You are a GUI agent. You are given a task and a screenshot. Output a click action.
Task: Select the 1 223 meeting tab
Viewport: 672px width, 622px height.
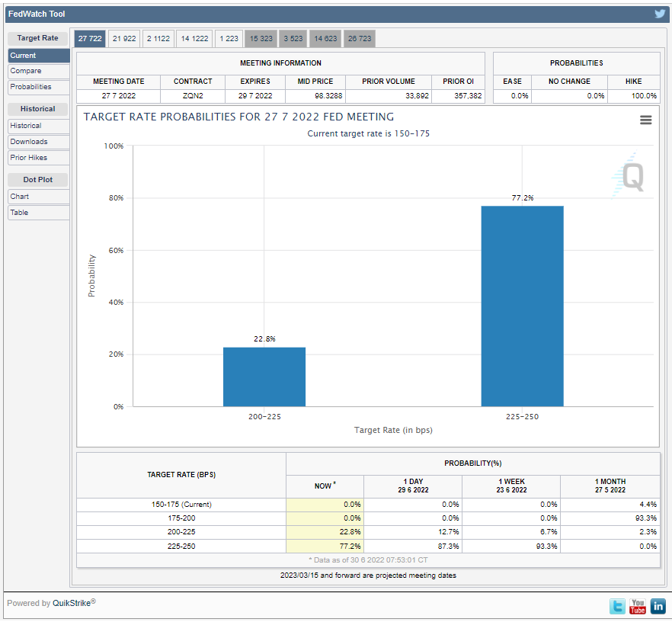tap(229, 38)
